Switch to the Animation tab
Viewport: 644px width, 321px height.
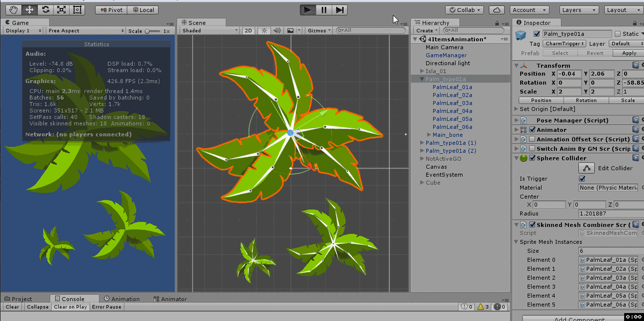pyautogui.click(x=122, y=299)
